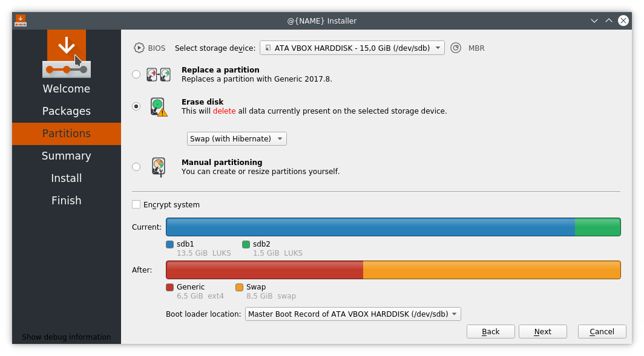Screen dimensions: 644x356
Task: Click Show debug information link
Action: coord(66,337)
